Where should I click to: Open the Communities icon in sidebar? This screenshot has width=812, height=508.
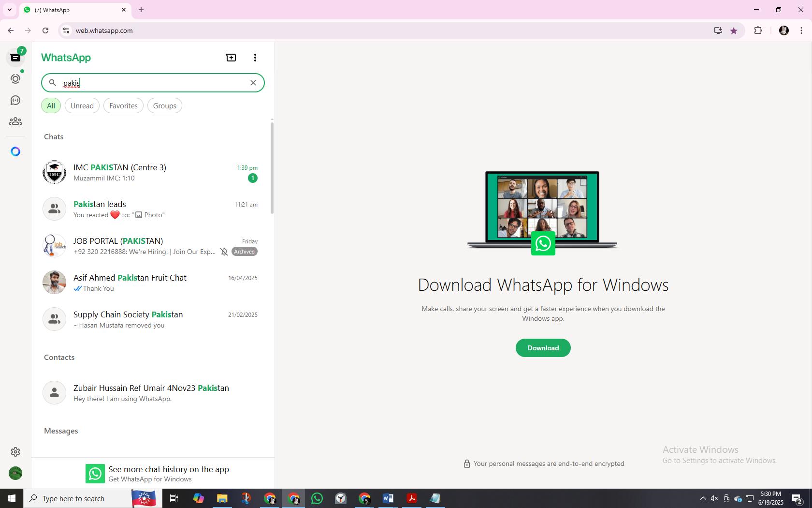point(15,121)
